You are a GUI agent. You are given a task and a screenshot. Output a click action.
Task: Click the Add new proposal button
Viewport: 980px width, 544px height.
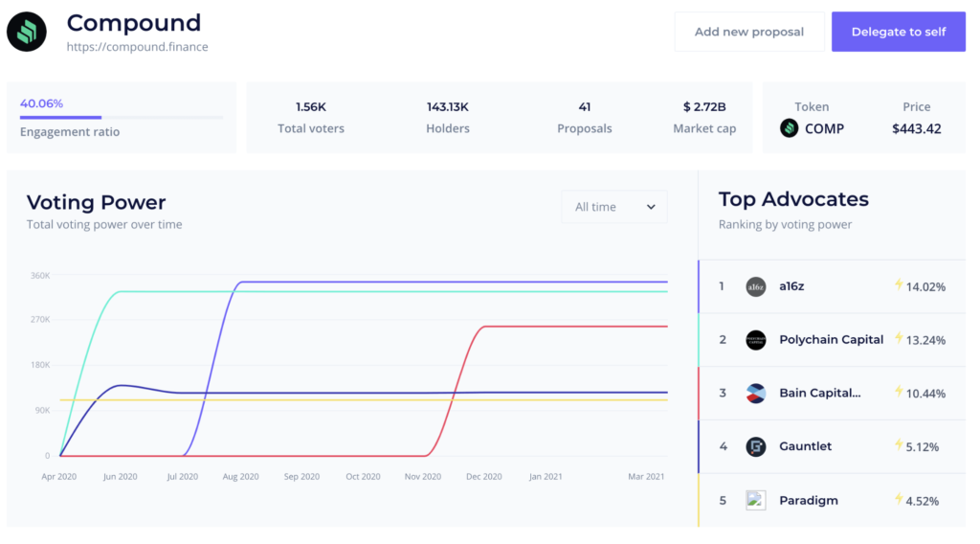[x=748, y=32]
